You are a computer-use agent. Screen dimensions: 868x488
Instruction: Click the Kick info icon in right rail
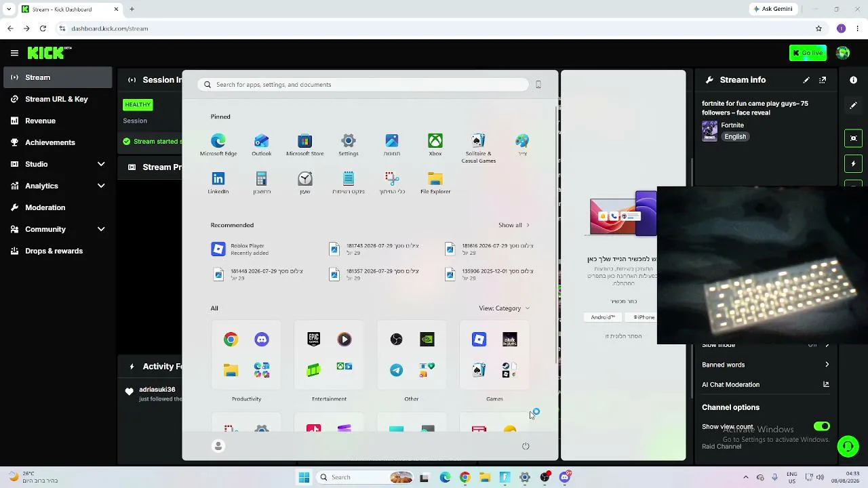click(853, 80)
